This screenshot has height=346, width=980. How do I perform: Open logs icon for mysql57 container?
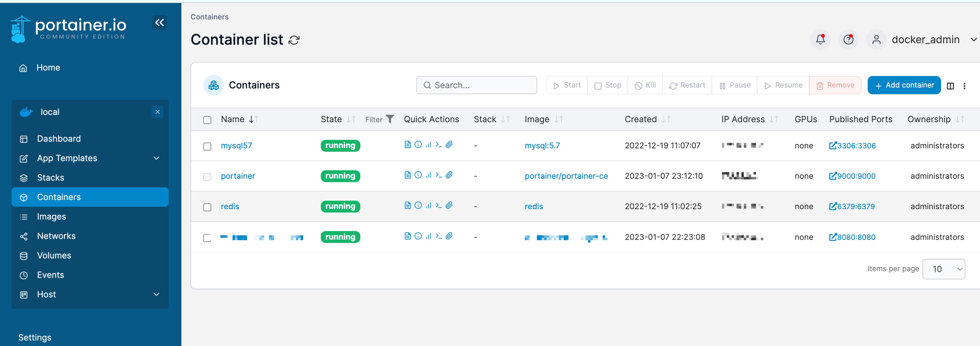coord(408,144)
